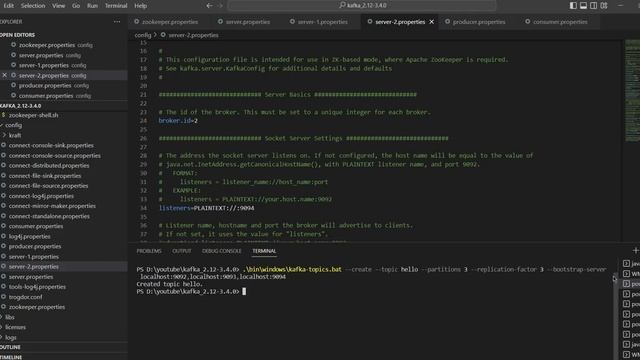This screenshot has height=360, width=640.
Task: Open connect-log4j.properties file
Action: tap(41, 196)
